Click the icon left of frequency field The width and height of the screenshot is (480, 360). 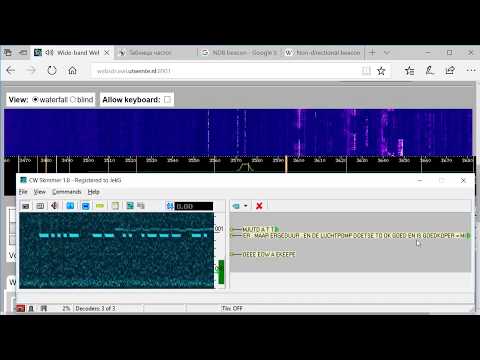[170, 206]
